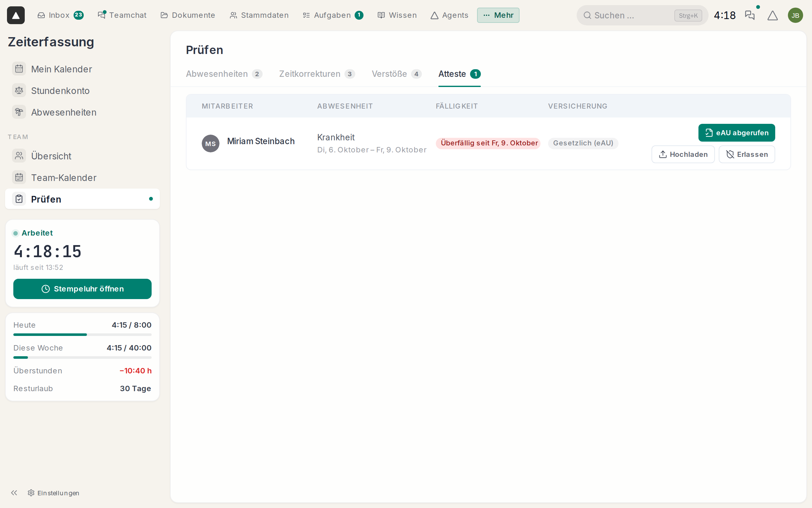Open Wissen in top navigation
The image size is (812, 508).
397,15
